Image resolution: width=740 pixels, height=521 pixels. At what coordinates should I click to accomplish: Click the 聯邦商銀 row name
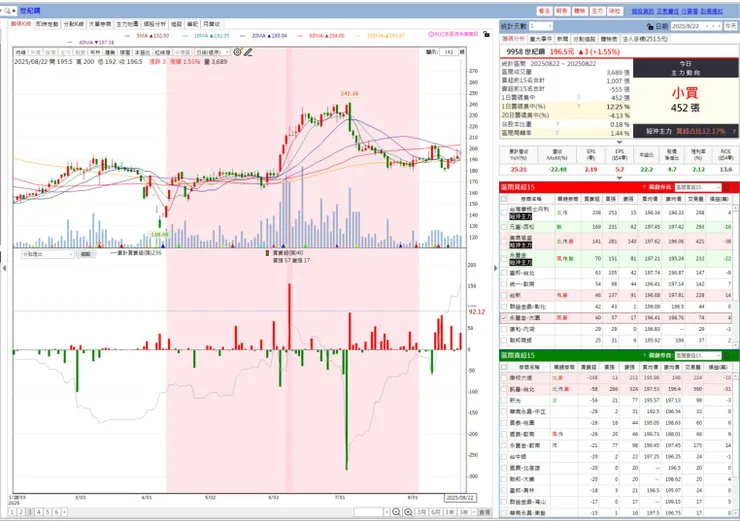[x=520, y=340]
